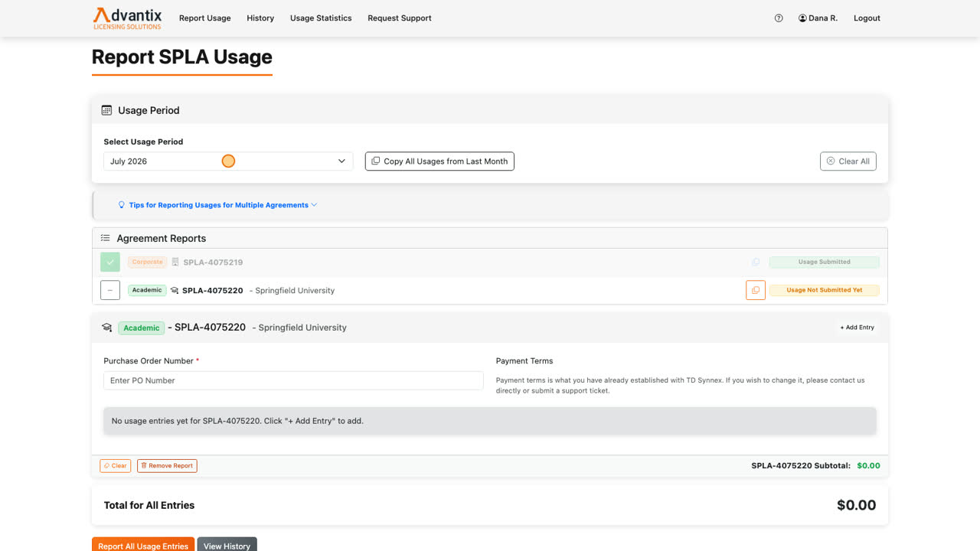Click the SPLA-4075219 agreement number text
The image size is (980, 551).
(213, 262)
